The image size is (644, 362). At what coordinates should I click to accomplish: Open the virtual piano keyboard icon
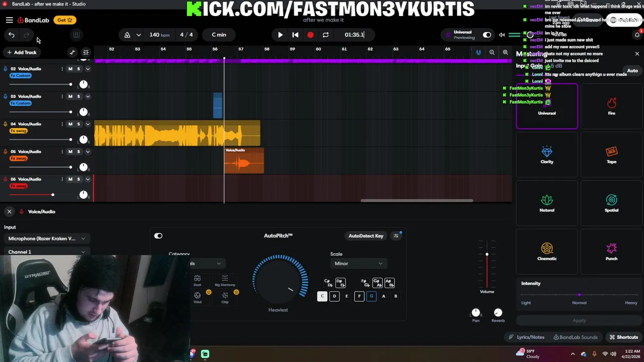click(76, 35)
